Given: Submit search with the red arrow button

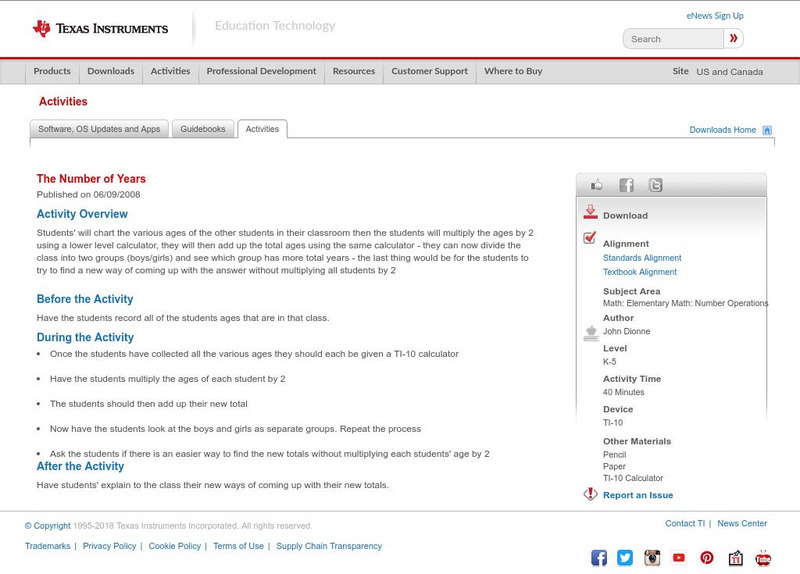Looking at the screenshot, I should [x=733, y=38].
